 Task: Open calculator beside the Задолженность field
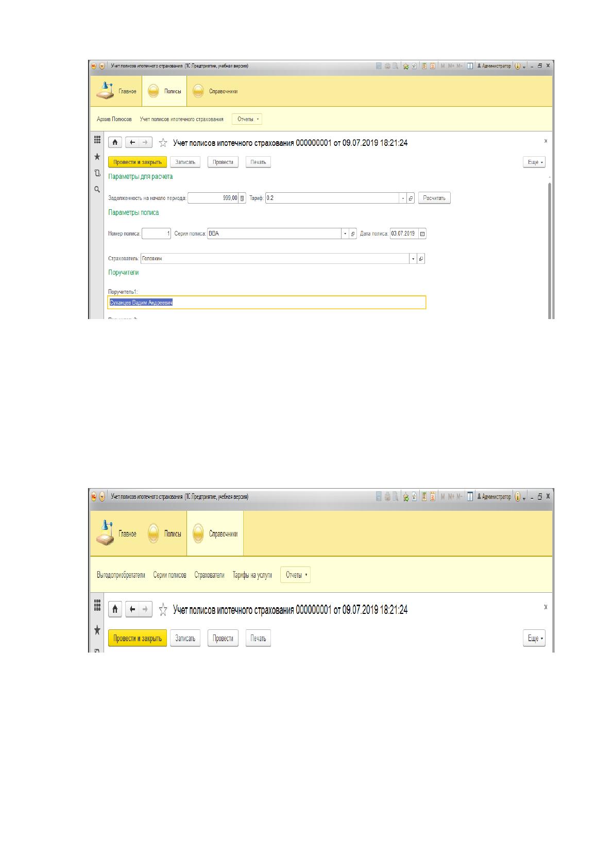pos(243,198)
